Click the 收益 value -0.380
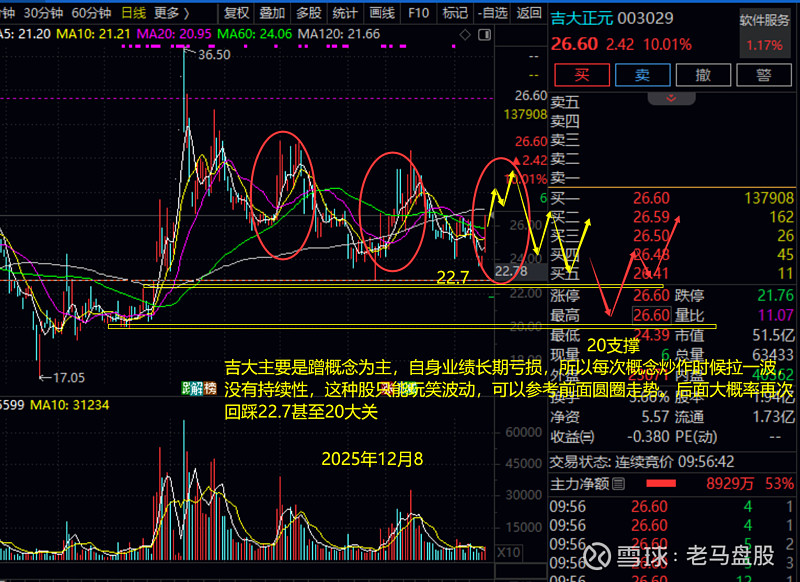800x582 pixels. click(x=648, y=437)
